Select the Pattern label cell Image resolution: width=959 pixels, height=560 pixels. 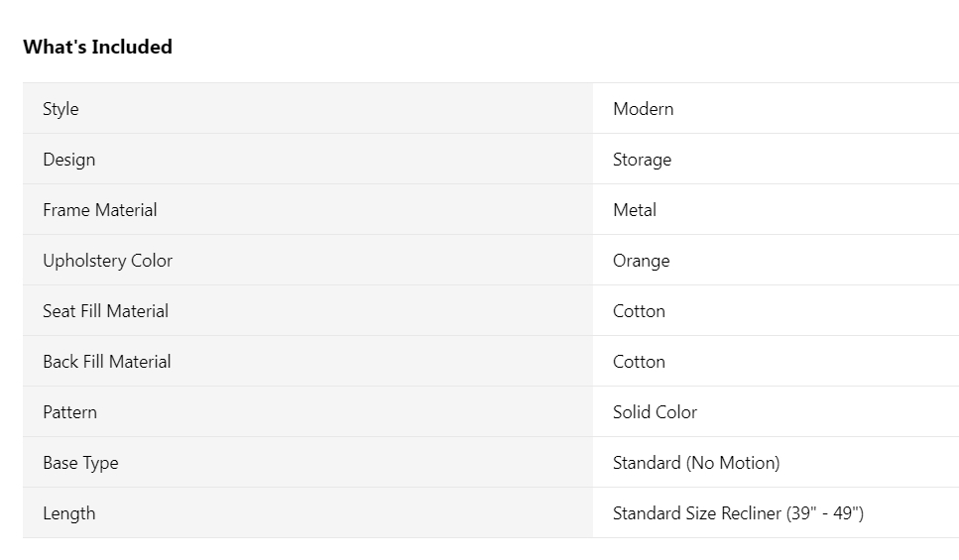(x=69, y=412)
